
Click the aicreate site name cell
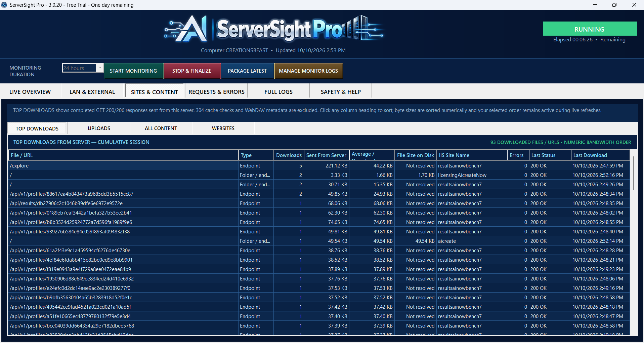pyautogui.click(x=472, y=241)
